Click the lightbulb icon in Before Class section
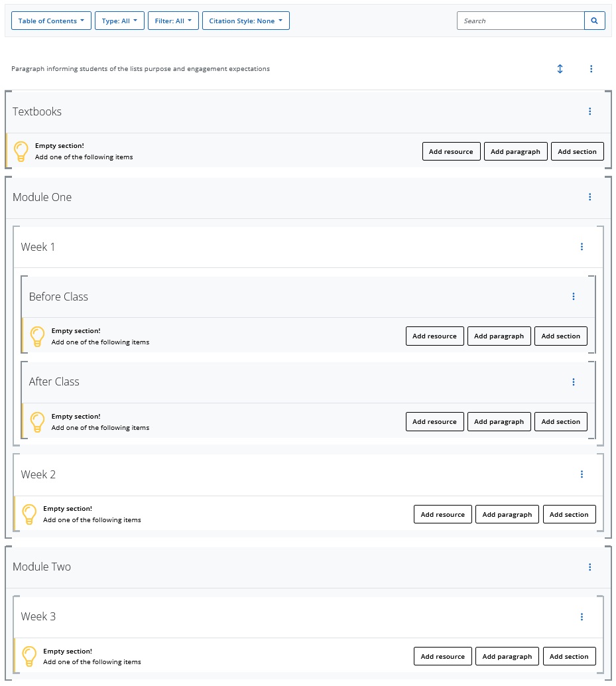The image size is (616, 686). (37, 336)
